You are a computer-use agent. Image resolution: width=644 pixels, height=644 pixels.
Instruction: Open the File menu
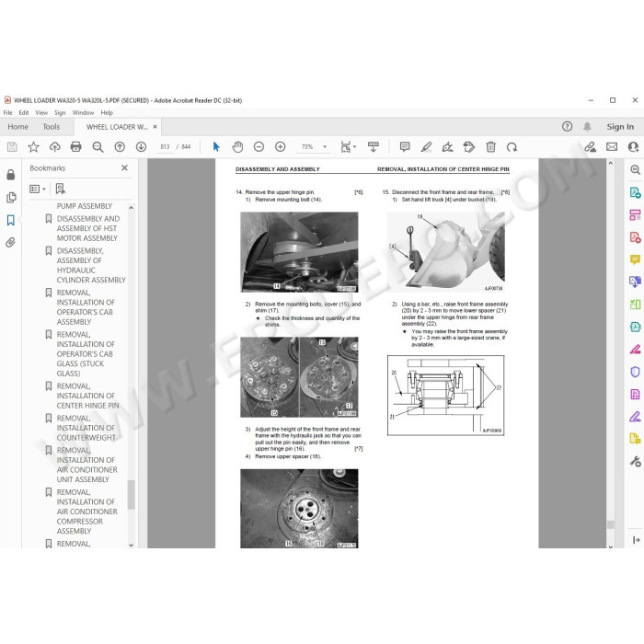(7, 112)
